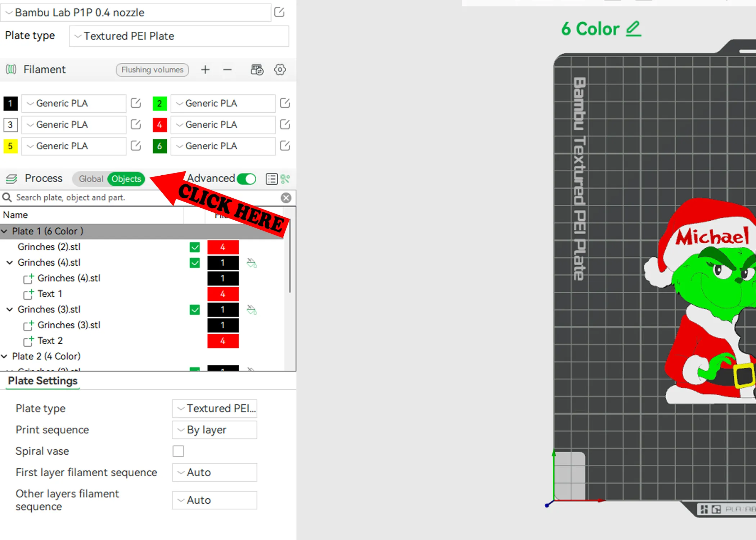756x540 pixels.
Task: Edit filament 3 Generic PLA preset
Action: click(136, 125)
